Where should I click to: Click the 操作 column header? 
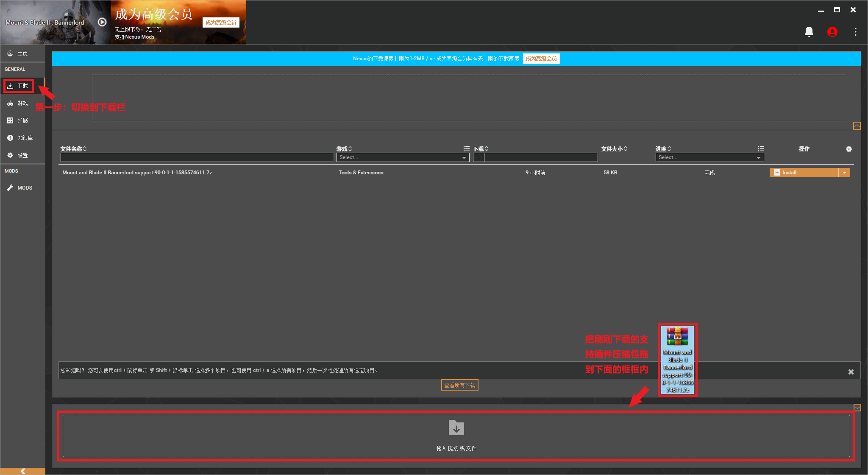804,149
